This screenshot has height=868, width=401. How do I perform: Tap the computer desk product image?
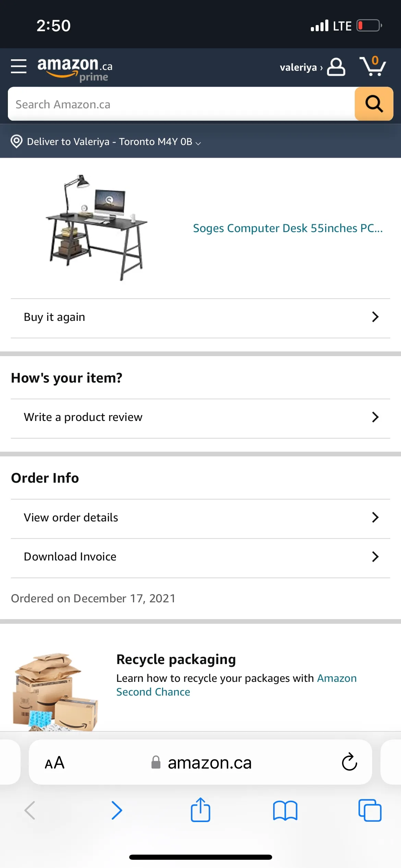[x=97, y=227]
